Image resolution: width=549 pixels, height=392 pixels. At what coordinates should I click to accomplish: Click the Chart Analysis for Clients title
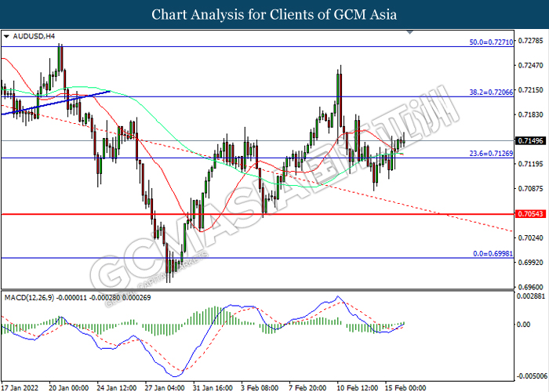[274, 14]
